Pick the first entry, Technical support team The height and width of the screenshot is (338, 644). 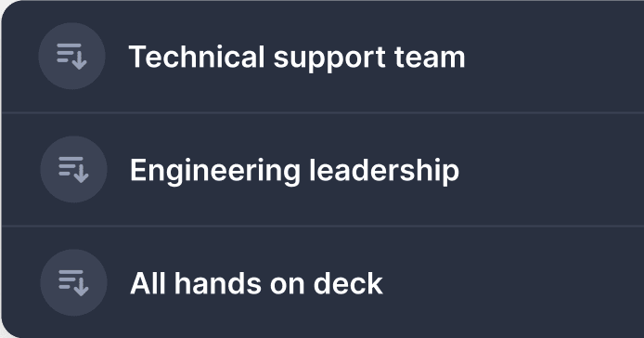click(323, 57)
